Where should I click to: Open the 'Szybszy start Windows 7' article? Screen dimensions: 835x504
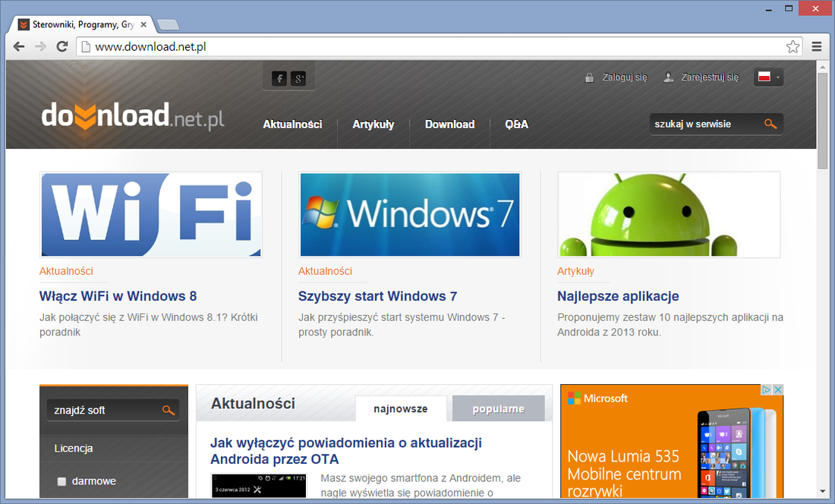click(377, 296)
